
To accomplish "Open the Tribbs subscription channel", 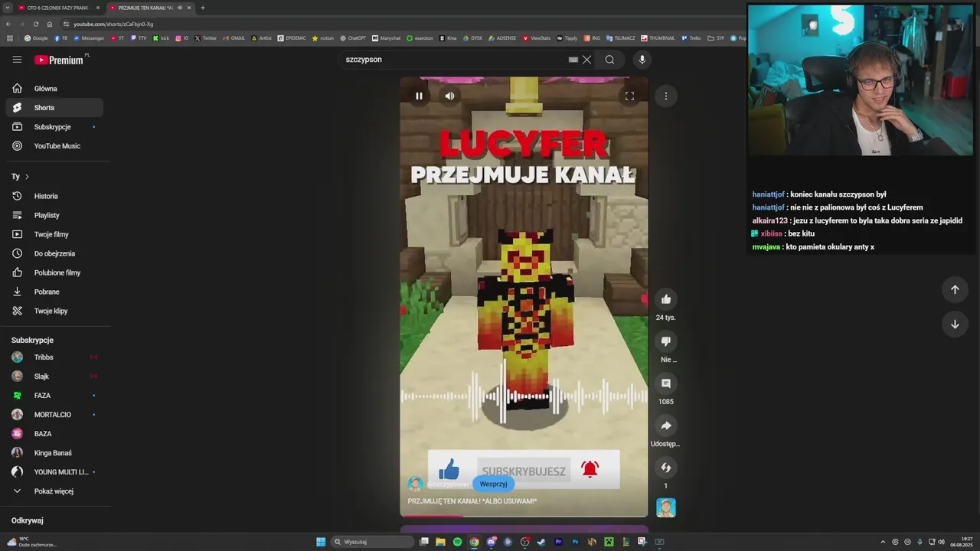I will (54, 357).
